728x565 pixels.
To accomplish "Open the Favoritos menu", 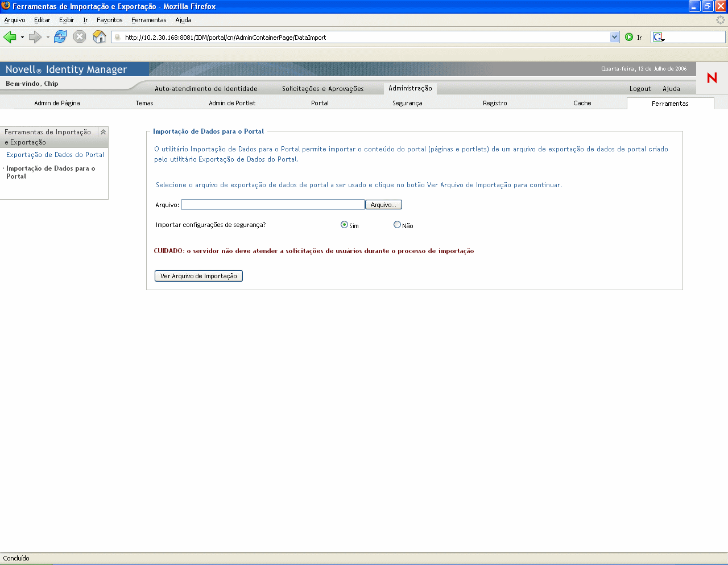I will point(110,20).
